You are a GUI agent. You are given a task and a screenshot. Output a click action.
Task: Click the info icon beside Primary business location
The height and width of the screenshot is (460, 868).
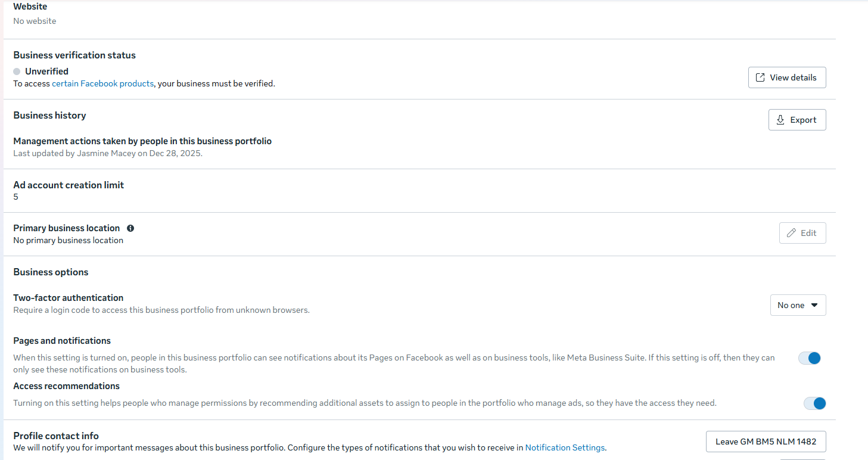pos(130,228)
